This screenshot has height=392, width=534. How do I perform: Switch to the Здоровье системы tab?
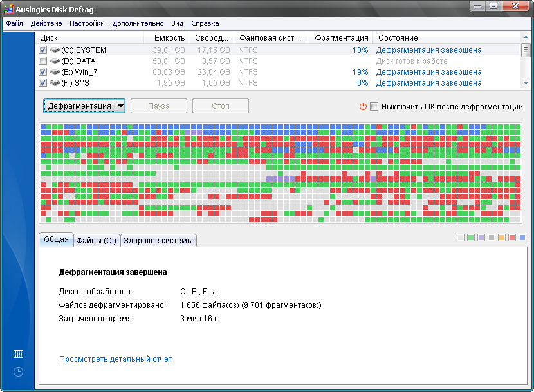(158, 241)
